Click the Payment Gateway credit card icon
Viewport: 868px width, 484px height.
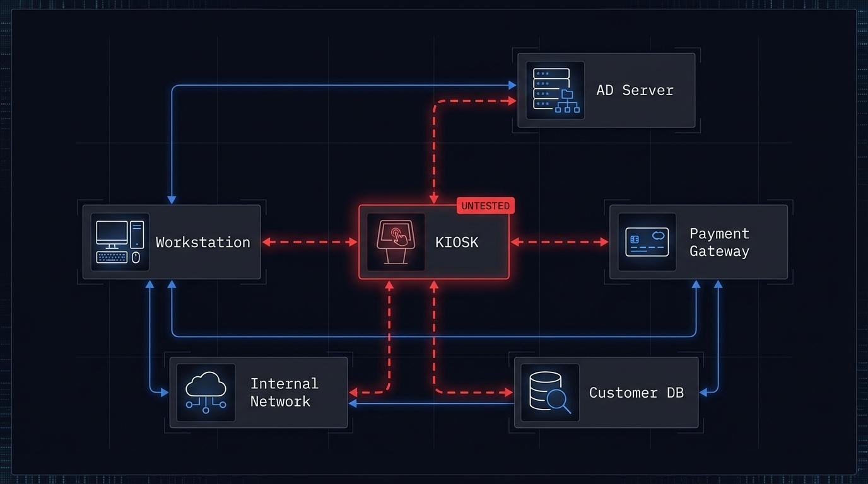[647, 241]
